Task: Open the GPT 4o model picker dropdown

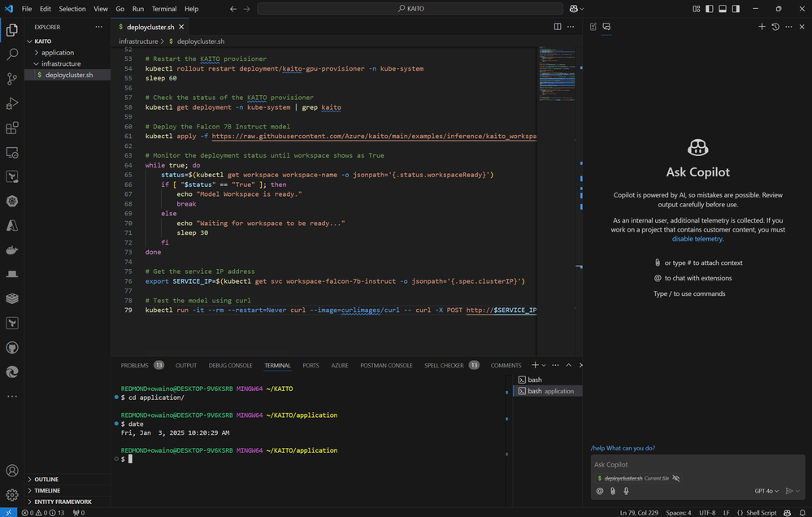Action: click(766, 491)
